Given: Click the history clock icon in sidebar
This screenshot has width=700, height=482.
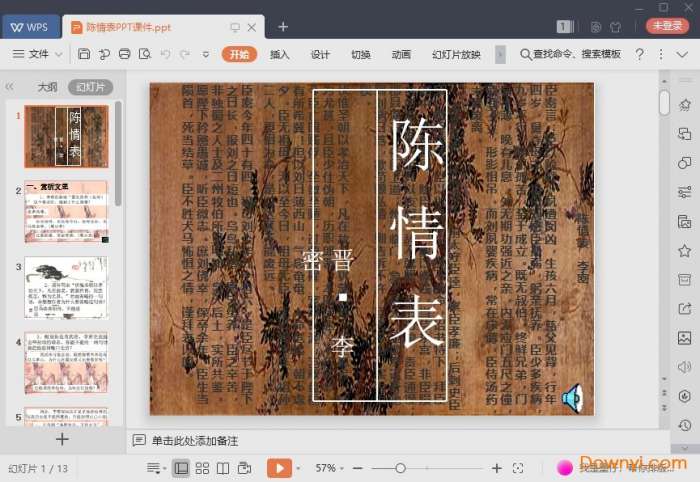Looking at the screenshot, I should pos(684,425).
